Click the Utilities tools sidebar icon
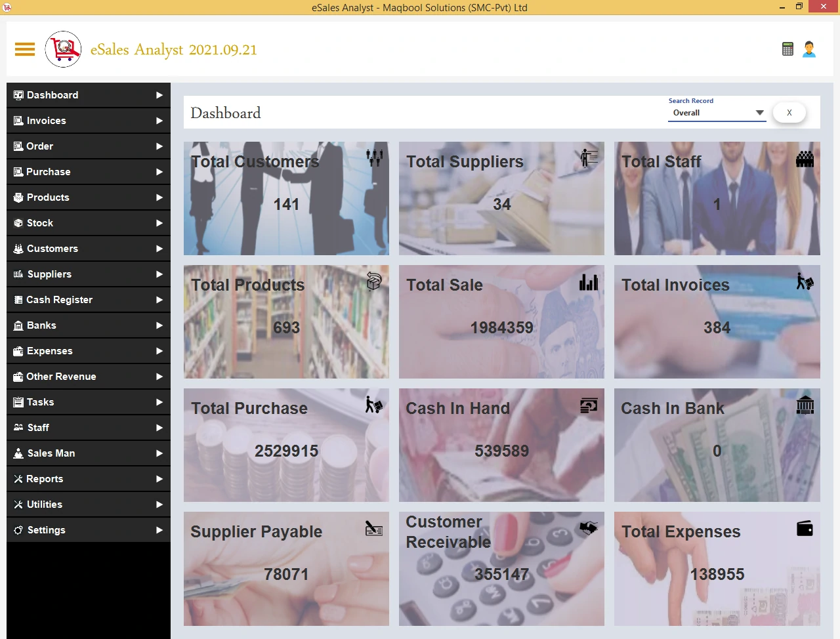 18,505
